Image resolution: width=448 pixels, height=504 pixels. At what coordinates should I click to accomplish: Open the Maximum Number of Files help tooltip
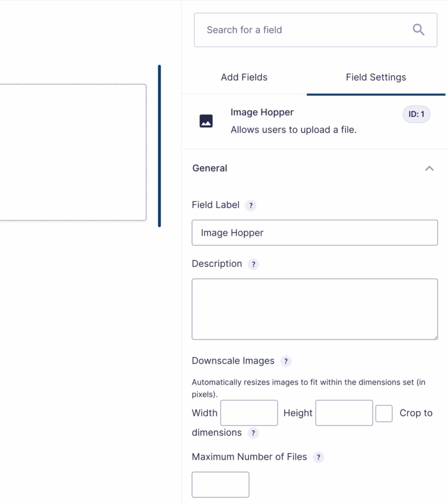318,457
